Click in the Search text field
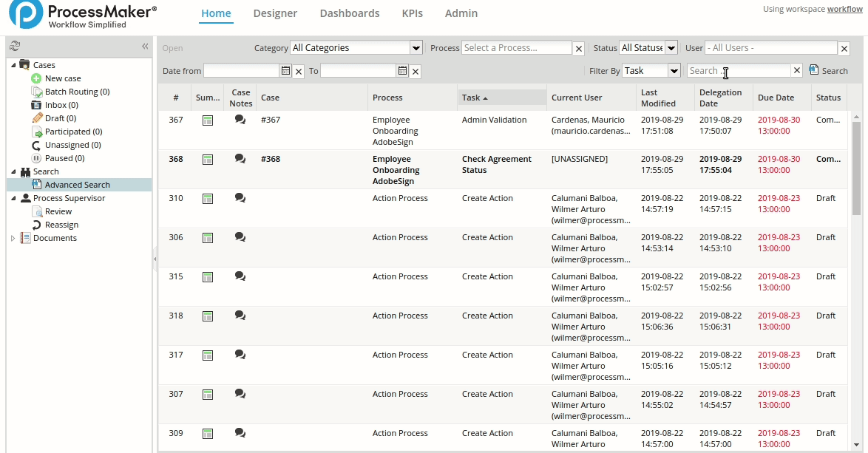This screenshot has width=868, height=453. (738, 71)
